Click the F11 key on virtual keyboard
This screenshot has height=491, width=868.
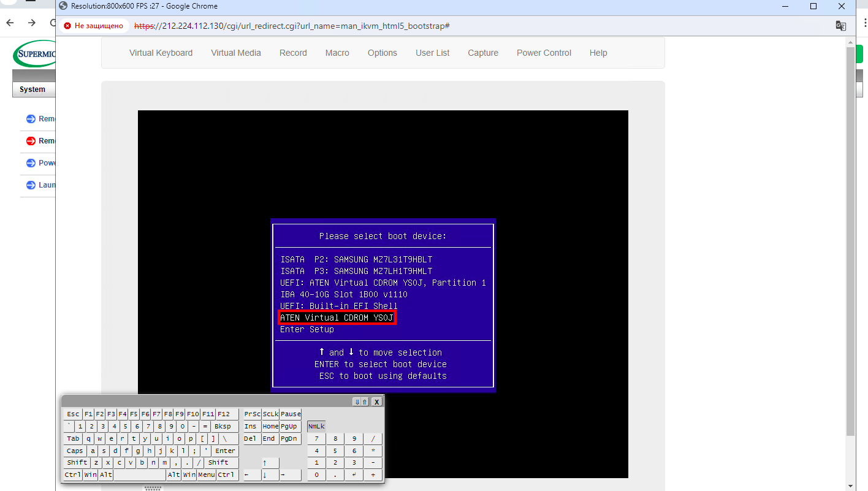point(208,414)
